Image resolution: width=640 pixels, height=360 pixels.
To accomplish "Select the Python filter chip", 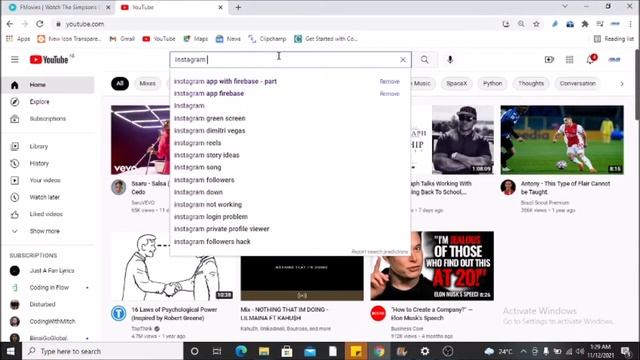I will 493,83.
